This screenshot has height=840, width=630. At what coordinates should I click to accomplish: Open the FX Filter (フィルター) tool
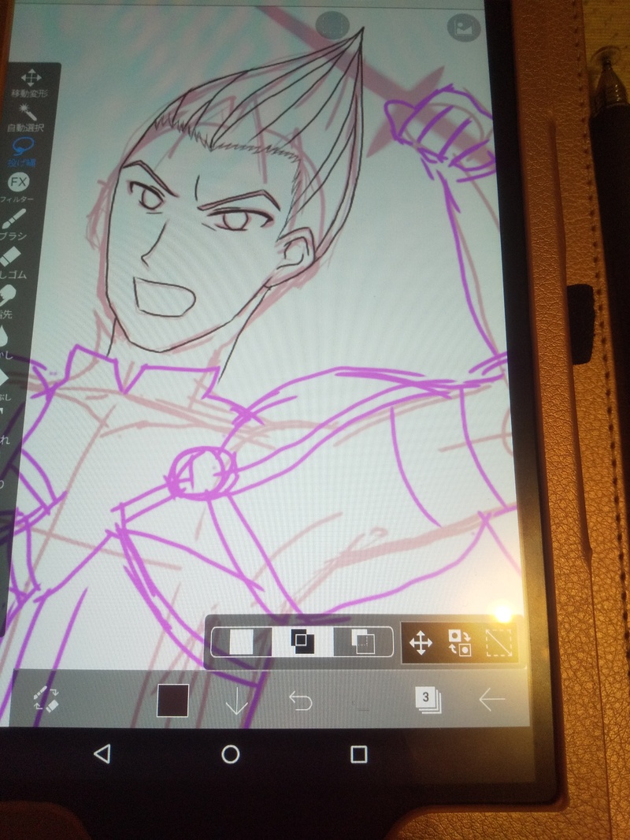(17, 187)
